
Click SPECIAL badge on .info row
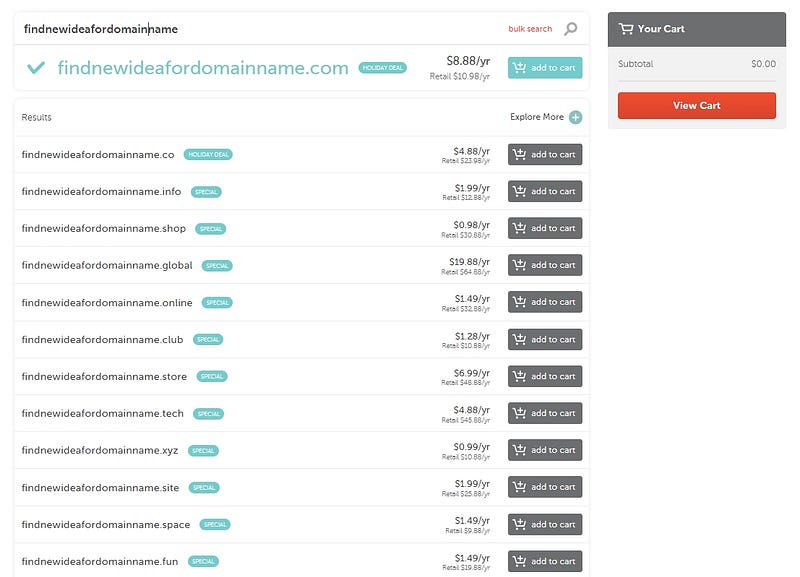pos(206,192)
